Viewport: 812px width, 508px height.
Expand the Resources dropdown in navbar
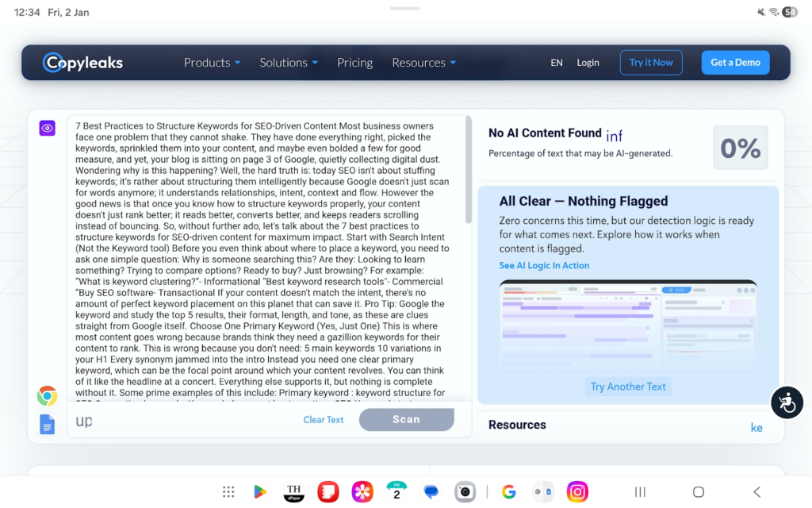(423, 63)
